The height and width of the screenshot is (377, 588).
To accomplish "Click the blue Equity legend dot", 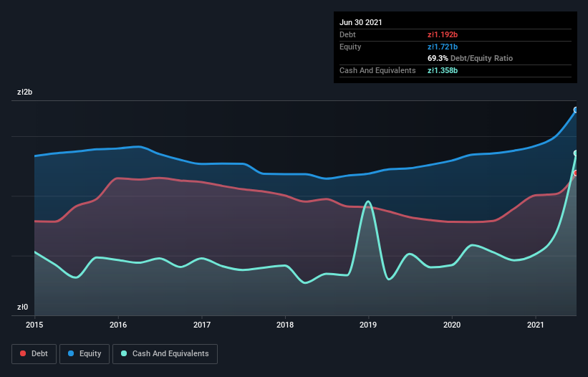I will click(71, 353).
